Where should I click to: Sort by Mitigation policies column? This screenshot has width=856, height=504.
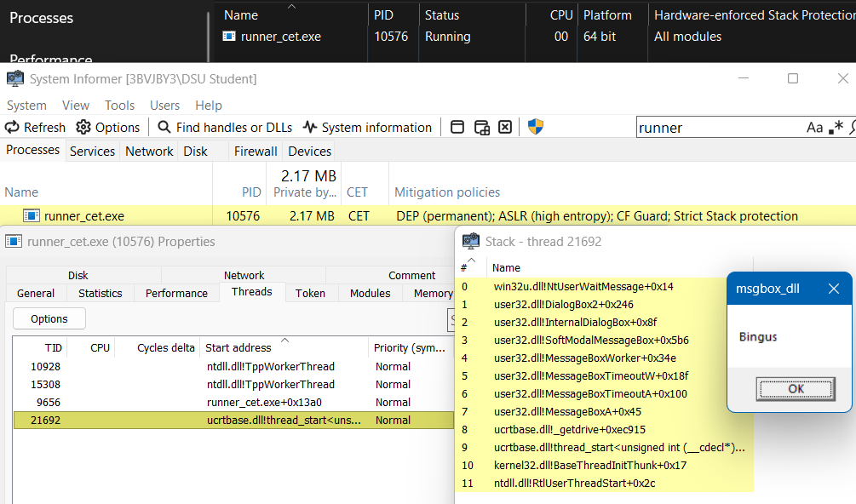point(447,192)
